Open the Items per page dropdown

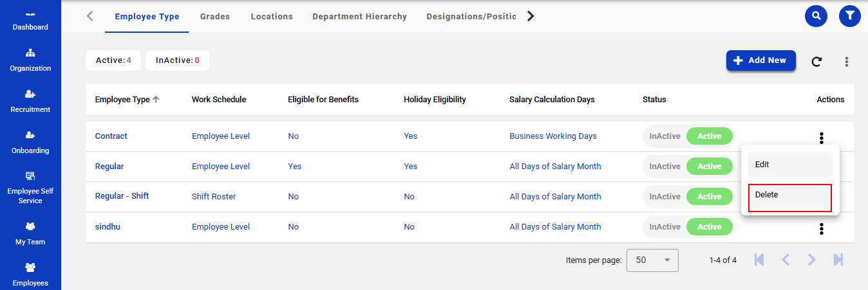652,260
